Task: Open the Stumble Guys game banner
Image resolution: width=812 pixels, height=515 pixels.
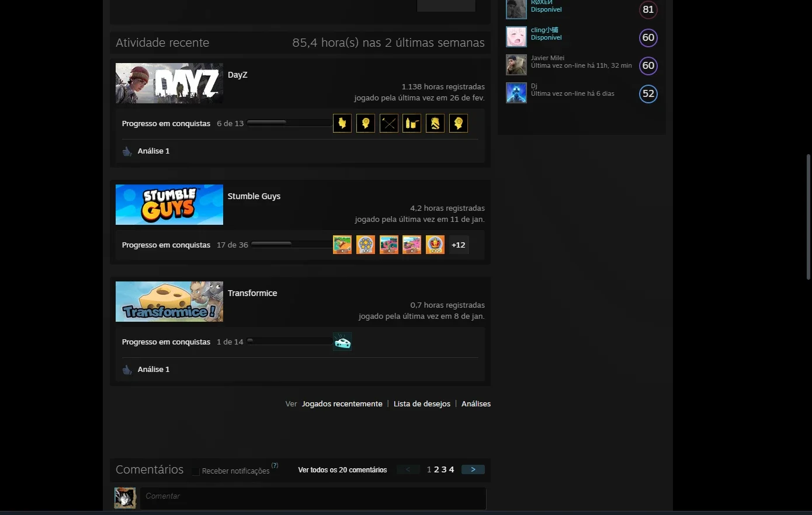Action: tap(169, 204)
